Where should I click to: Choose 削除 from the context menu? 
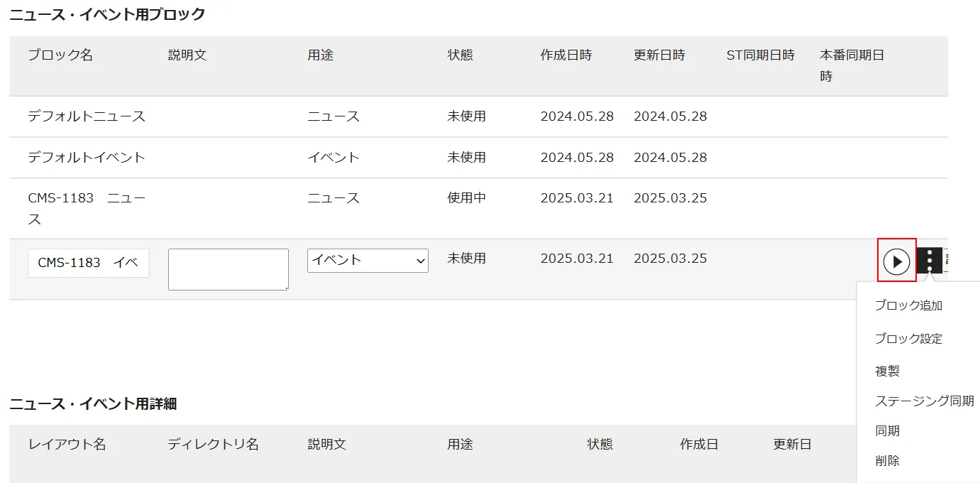887,460
